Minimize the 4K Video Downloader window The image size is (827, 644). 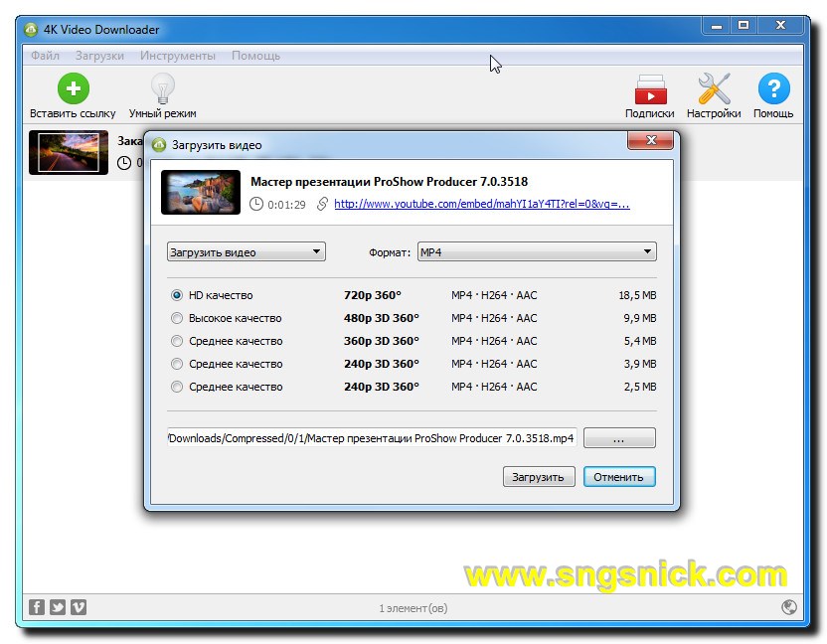coord(717,26)
